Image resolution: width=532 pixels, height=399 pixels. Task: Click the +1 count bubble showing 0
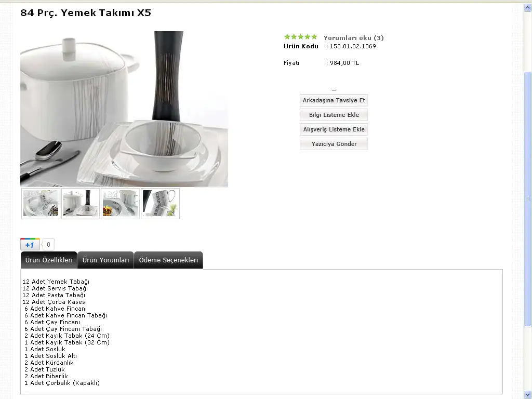click(48, 244)
